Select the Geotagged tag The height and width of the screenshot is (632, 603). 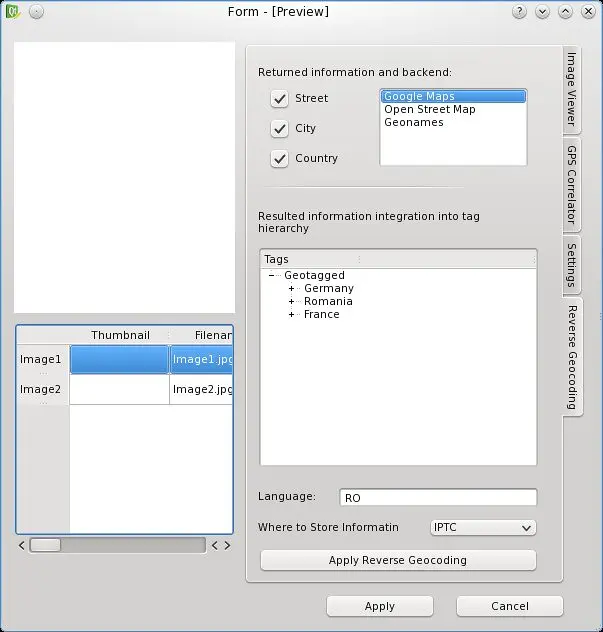[x=314, y=275]
